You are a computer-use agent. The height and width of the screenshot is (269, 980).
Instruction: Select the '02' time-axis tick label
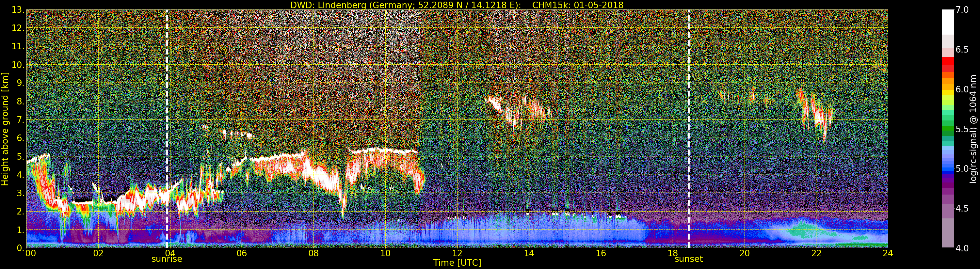pos(98,253)
